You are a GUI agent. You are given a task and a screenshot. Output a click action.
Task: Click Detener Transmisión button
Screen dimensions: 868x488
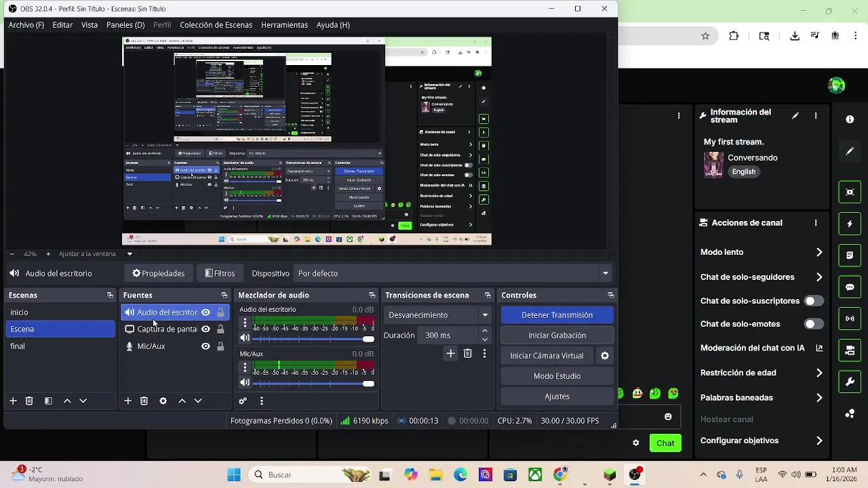coord(557,315)
